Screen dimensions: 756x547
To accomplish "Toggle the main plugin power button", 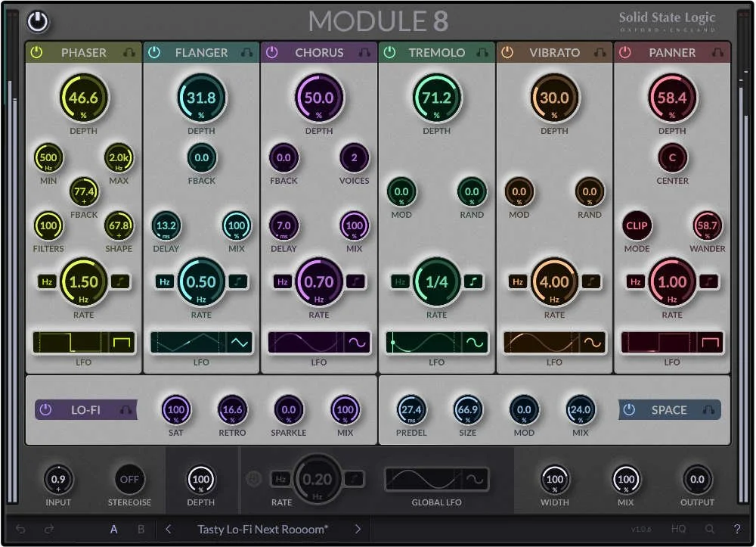I will 38,22.
